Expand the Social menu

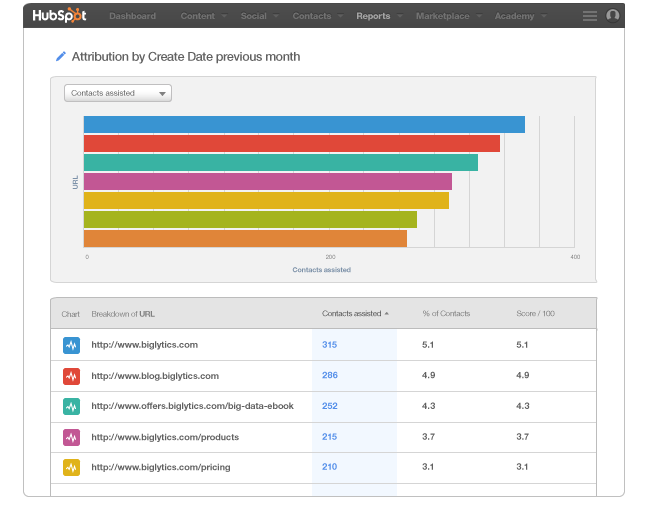pyautogui.click(x=259, y=16)
